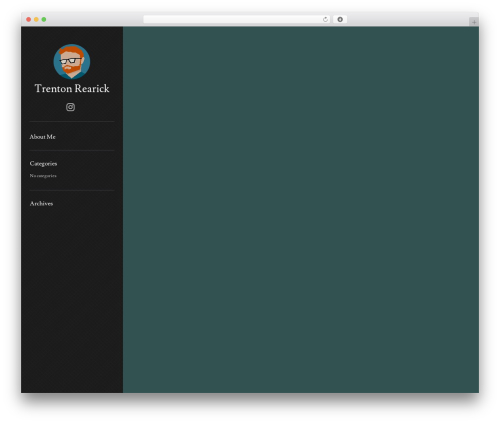Screen dimensions: 500x423
Task: Open a new tab with plus icon
Action: click(474, 22)
